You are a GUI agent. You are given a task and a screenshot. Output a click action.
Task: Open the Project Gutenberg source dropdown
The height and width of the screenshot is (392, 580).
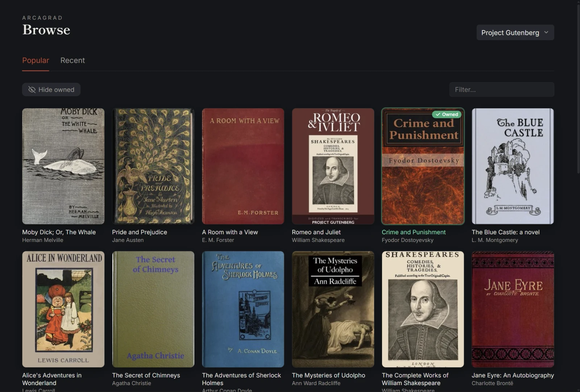click(515, 33)
